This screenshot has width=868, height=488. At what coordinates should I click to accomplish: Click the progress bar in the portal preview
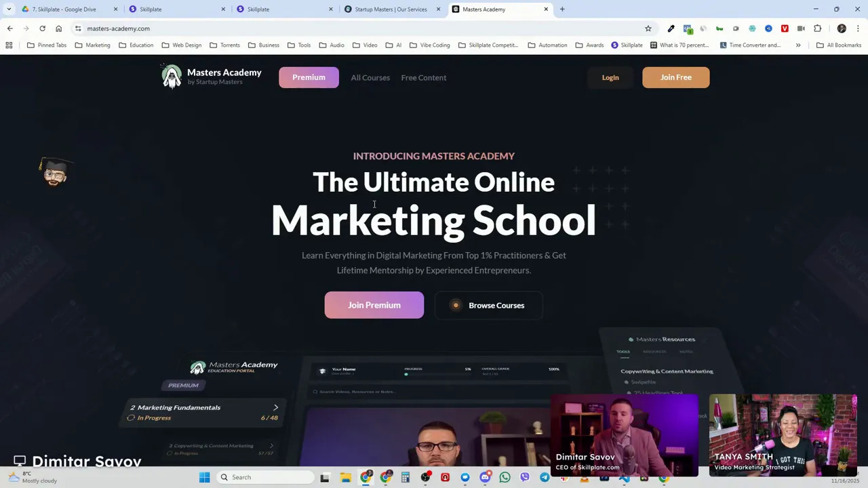tap(437, 374)
